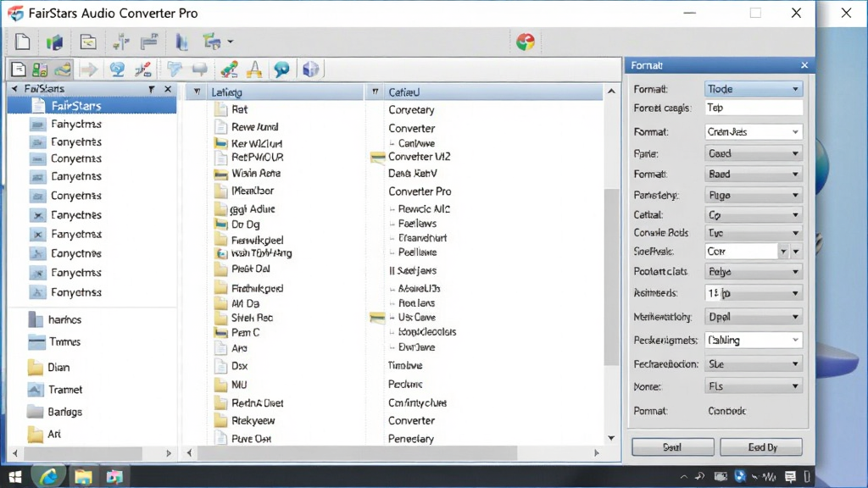Viewport: 868px width, 488px height.
Task: Open the Dpell dropdown
Action: [754, 317]
